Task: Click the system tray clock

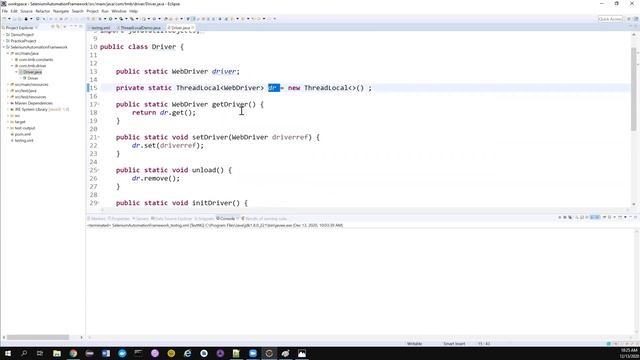Action: click(629, 353)
